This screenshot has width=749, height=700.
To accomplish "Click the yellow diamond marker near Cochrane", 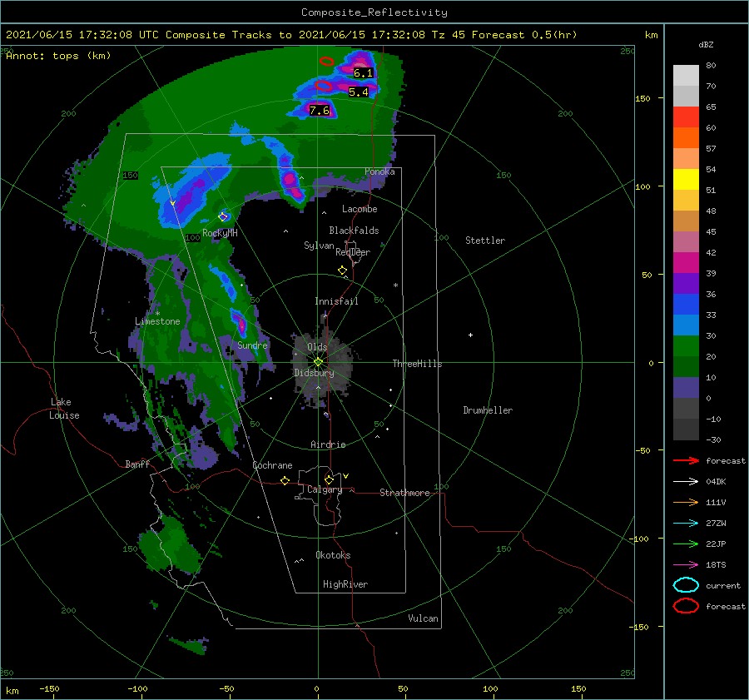I will (285, 480).
